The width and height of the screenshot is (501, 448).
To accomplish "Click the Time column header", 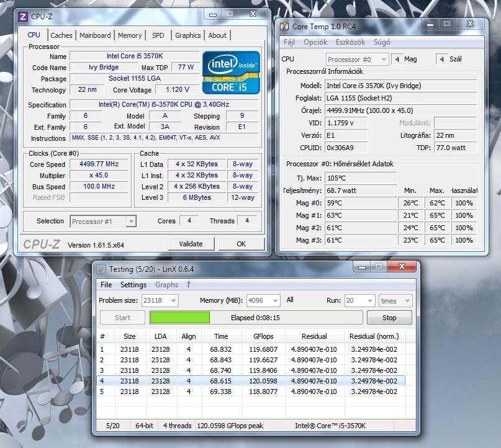I will point(221,336).
